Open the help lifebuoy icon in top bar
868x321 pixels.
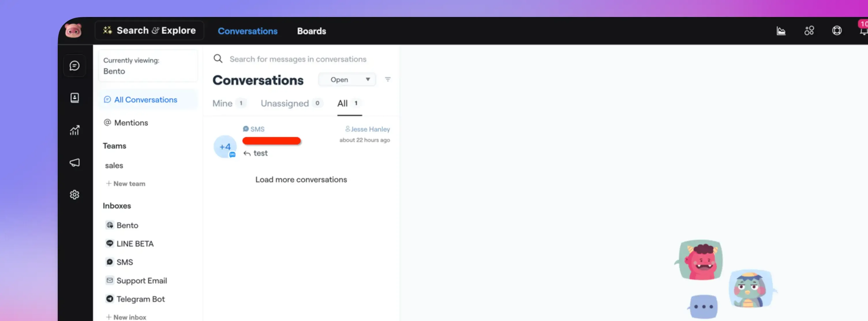837,31
